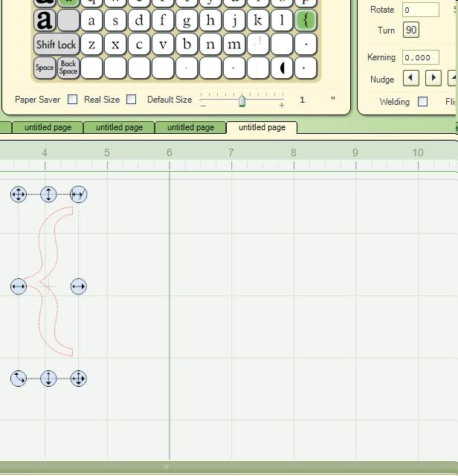
Task: Click the 'f' key on the keypad
Action: click(x=163, y=20)
